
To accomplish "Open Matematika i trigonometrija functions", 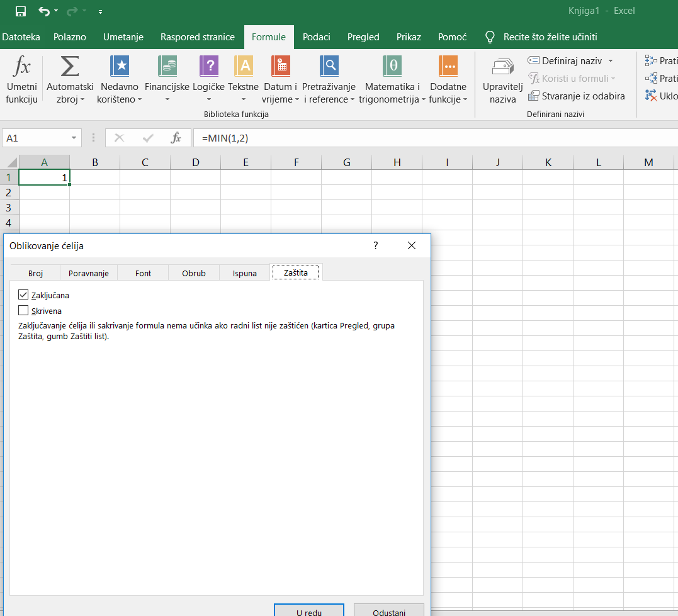I will (392, 79).
